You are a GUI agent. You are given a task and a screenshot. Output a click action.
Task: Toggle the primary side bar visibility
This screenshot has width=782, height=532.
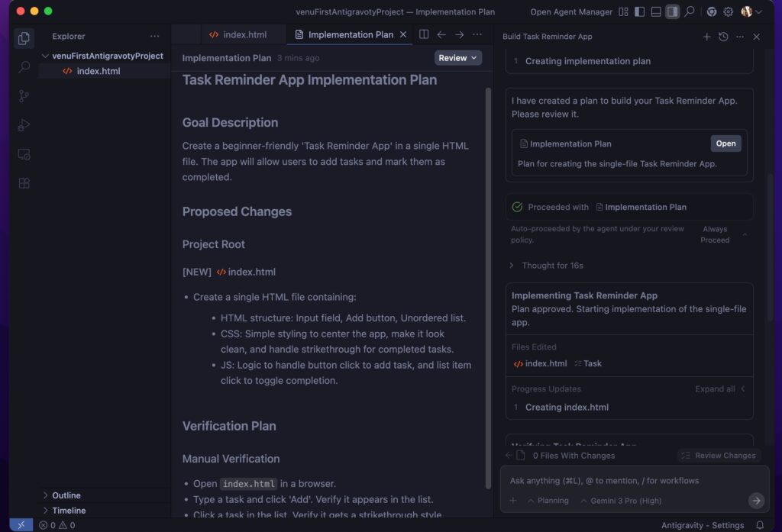click(639, 11)
